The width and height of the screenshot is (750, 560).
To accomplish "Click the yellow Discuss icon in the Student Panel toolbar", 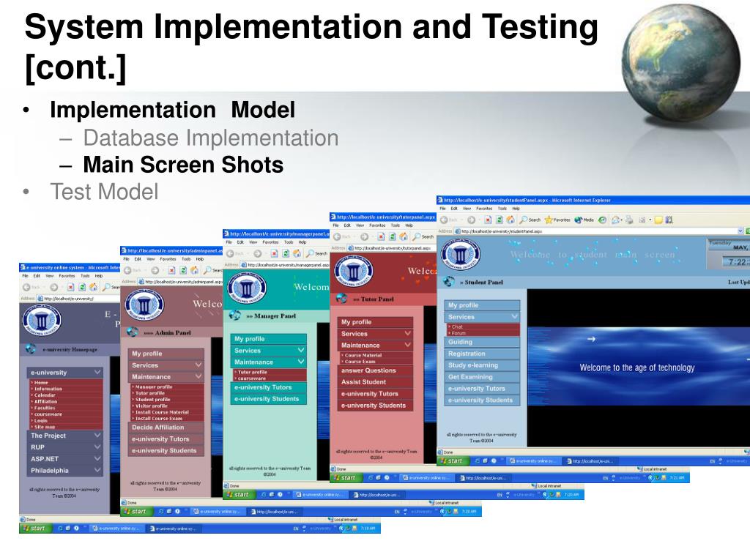I will tap(658, 220).
